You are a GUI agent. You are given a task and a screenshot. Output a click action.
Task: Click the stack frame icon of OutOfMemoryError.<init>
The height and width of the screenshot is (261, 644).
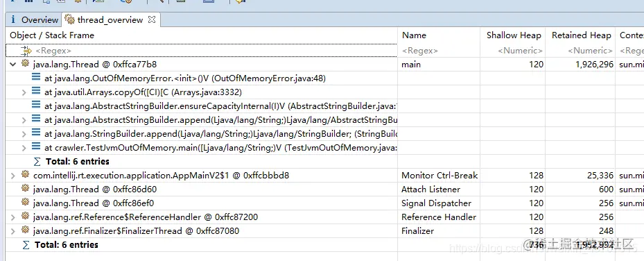tap(36, 77)
